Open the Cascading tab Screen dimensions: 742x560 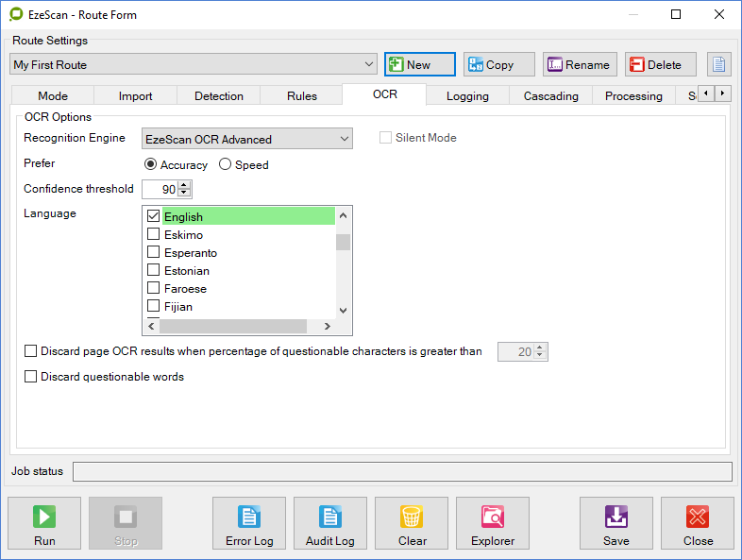point(550,95)
